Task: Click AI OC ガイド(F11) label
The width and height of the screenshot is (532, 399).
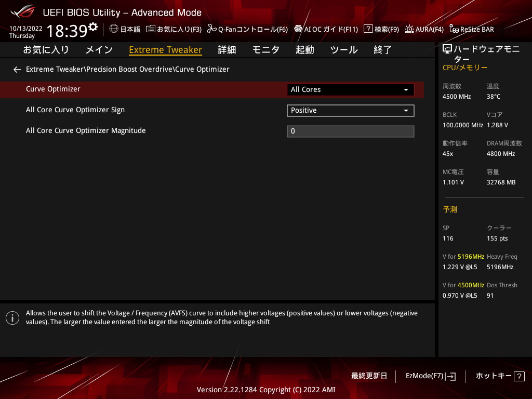Action: (331, 30)
